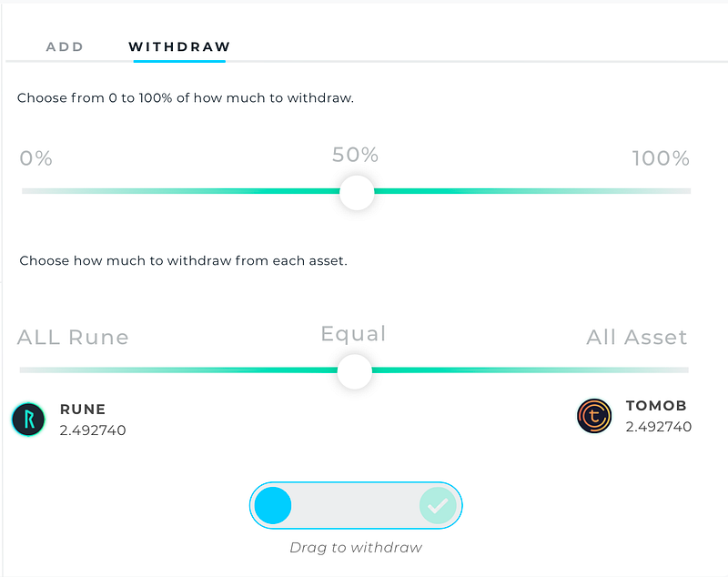Choose the 100% withdraw label
Screen dimensions: 728x577
pos(661,158)
